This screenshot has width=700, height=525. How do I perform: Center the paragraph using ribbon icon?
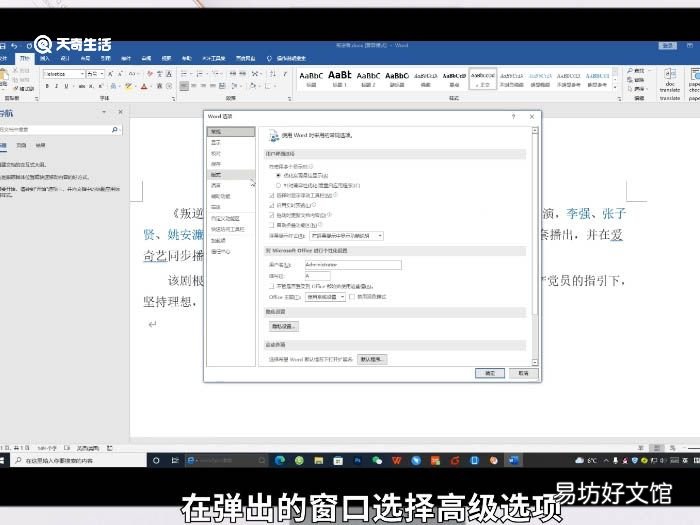click(x=194, y=86)
